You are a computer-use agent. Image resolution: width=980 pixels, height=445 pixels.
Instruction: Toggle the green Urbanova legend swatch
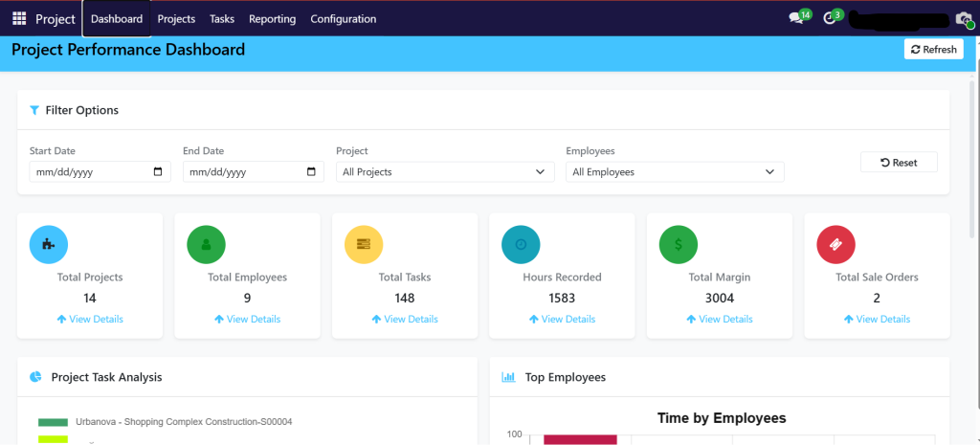(53, 422)
